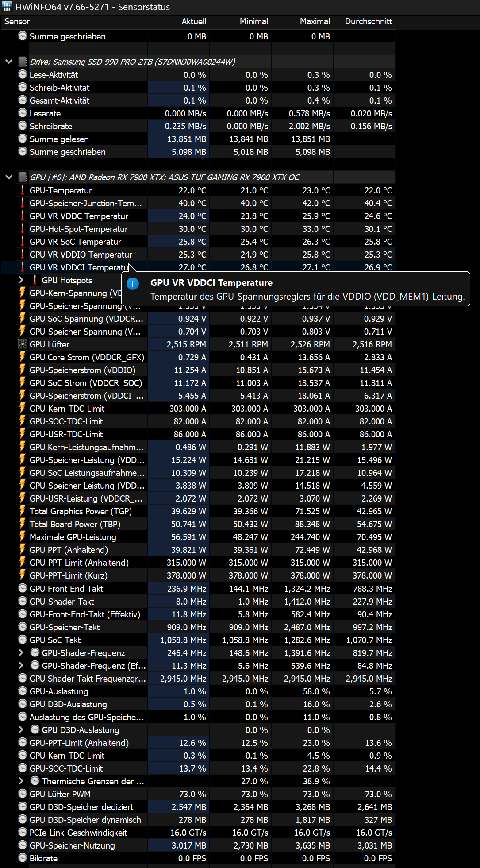Click the 54.675 W average TBP value

tap(374, 524)
